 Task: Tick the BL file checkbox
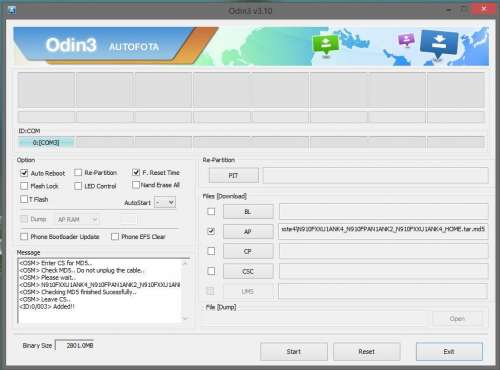pyautogui.click(x=211, y=211)
